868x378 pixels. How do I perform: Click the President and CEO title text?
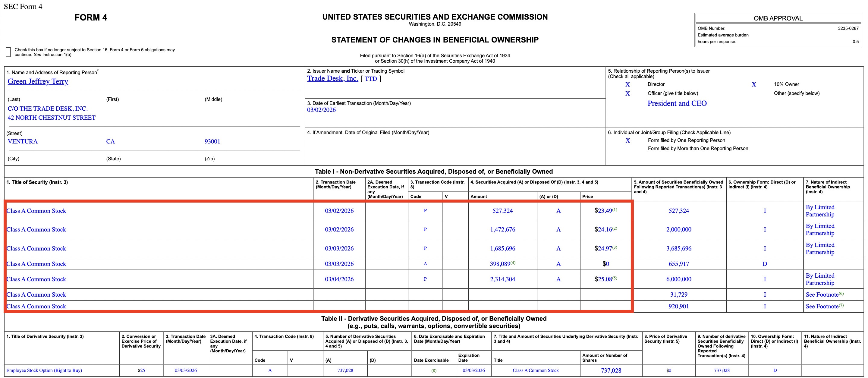point(677,103)
